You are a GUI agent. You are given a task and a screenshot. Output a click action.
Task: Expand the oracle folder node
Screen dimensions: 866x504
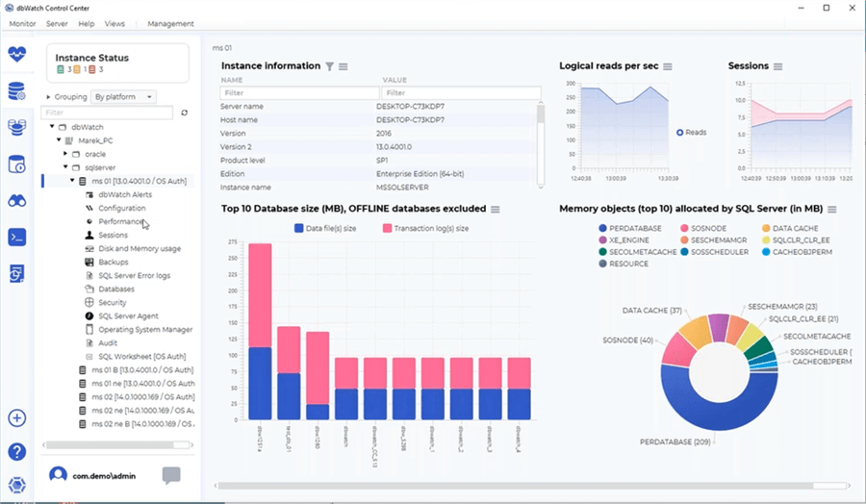(65, 154)
